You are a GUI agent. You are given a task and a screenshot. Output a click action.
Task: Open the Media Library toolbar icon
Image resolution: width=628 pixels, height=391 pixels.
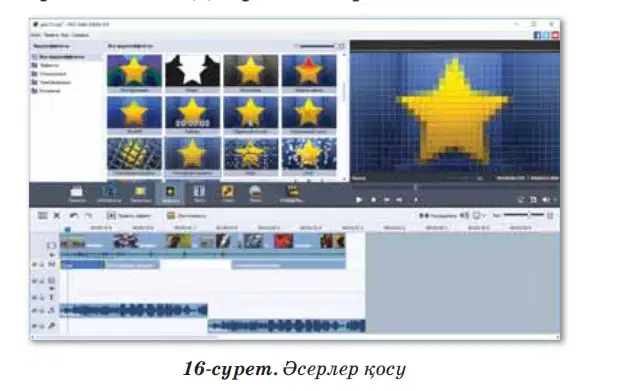point(109,193)
